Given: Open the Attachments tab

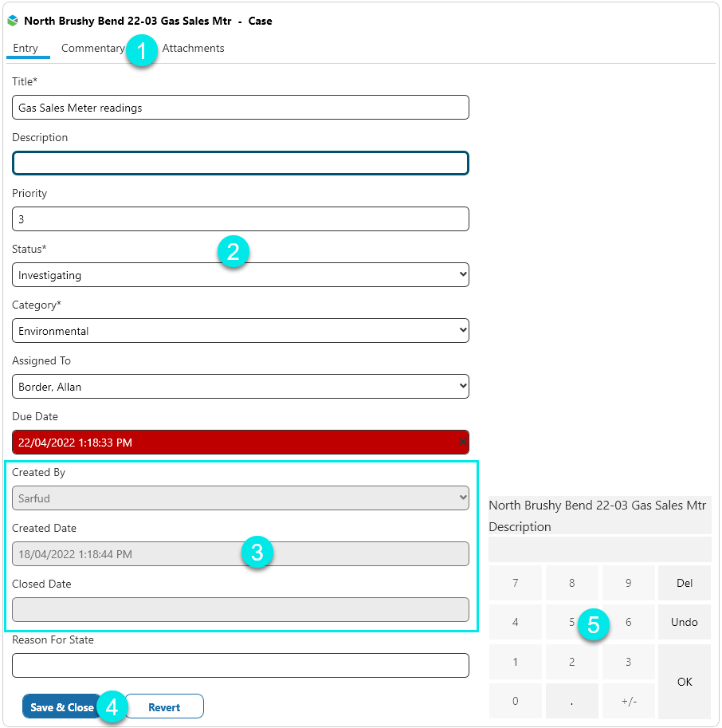Looking at the screenshot, I should 193,49.
